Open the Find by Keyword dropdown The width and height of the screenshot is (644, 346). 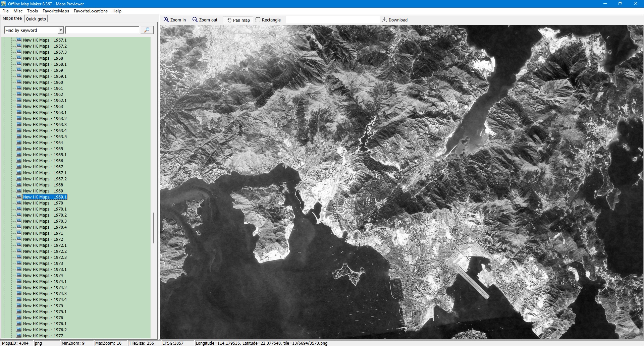point(61,30)
